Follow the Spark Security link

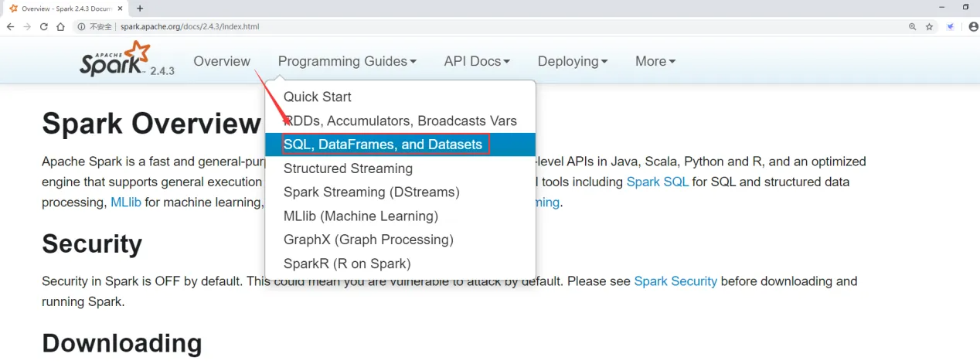[x=675, y=281]
